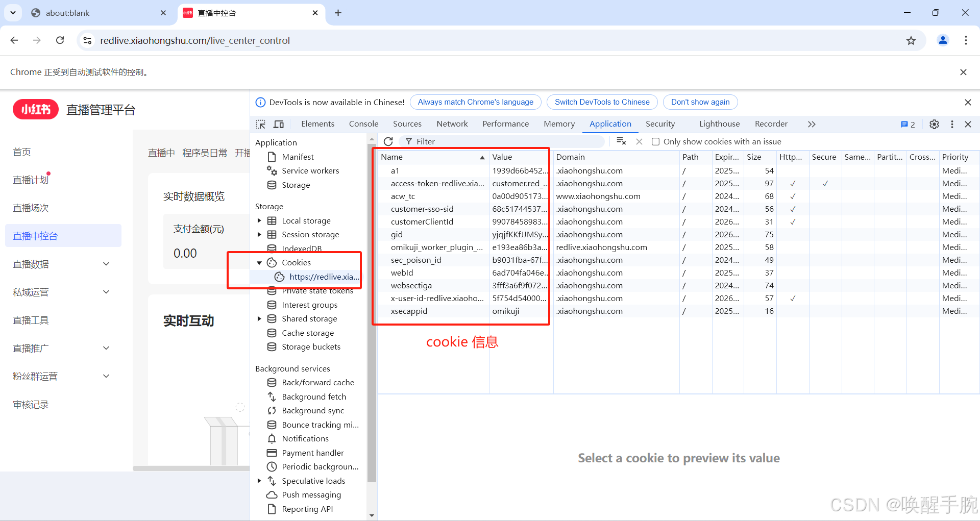Open Reporting API entry
The height and width of the screenshot is (521, 980).
(307, 509)
